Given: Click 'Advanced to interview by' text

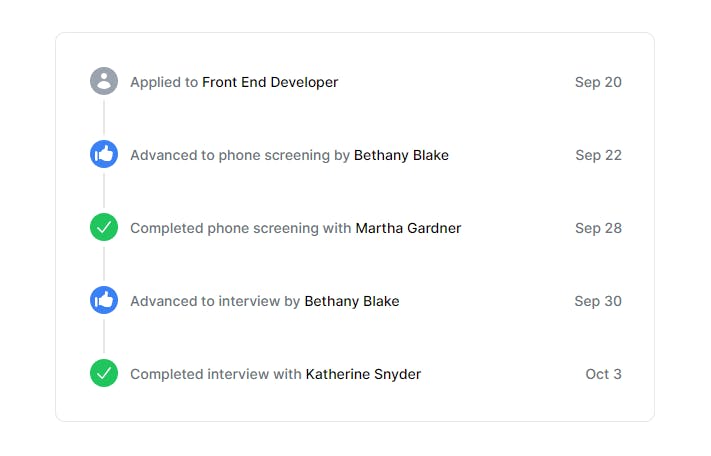Looking at the screenshot, I should click(215, 301).
